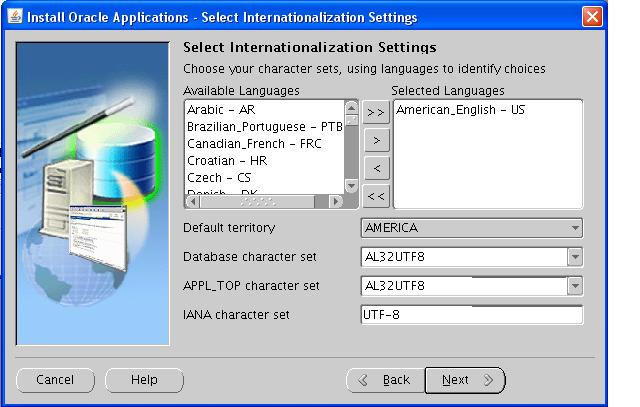Open the Default territory dropdown

(x=471, y=228)
